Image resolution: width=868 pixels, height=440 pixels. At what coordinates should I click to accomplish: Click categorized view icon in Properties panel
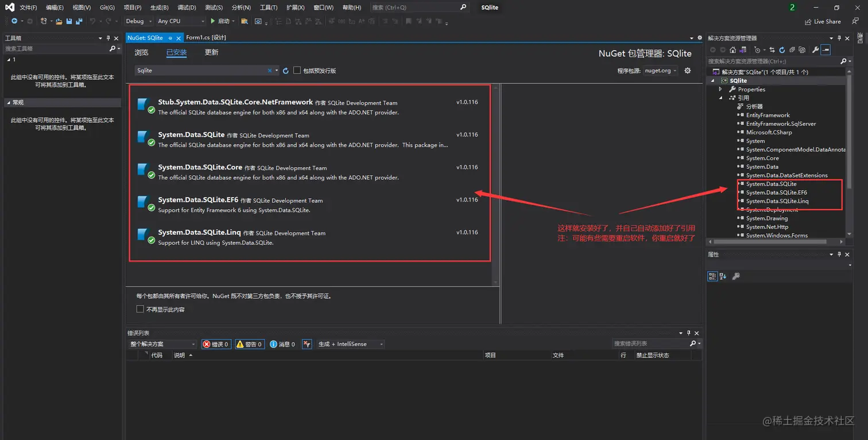coord(712,276)
